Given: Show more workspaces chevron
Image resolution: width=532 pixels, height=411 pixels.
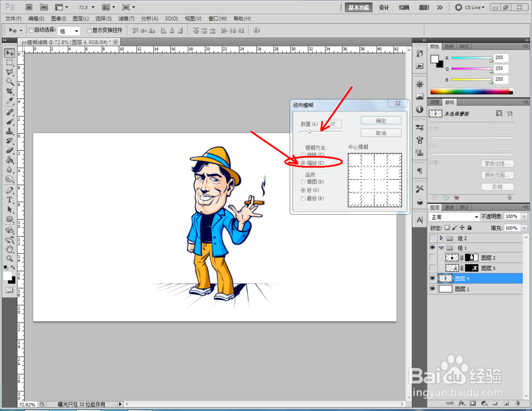Looking at the screenshot, I should [x=440, y=7].
